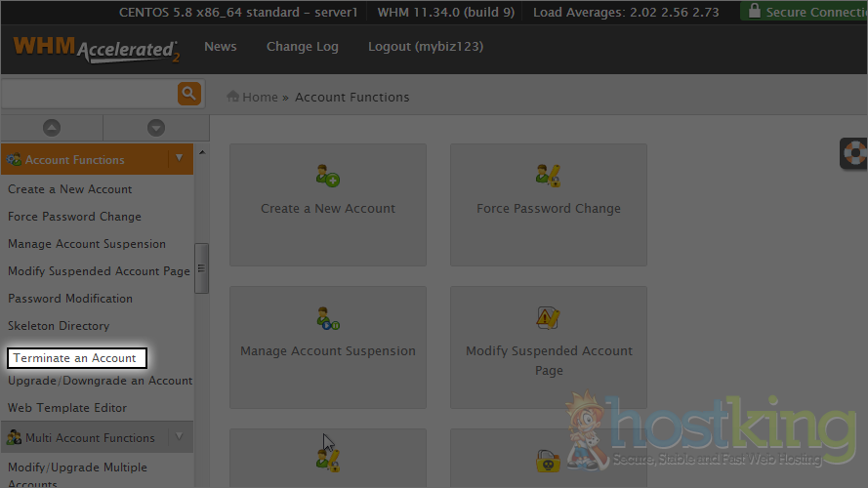Viewport: 868px width, 488px height.
Task: Select Terminate an Account in sidebar
Action: (75, 358)
